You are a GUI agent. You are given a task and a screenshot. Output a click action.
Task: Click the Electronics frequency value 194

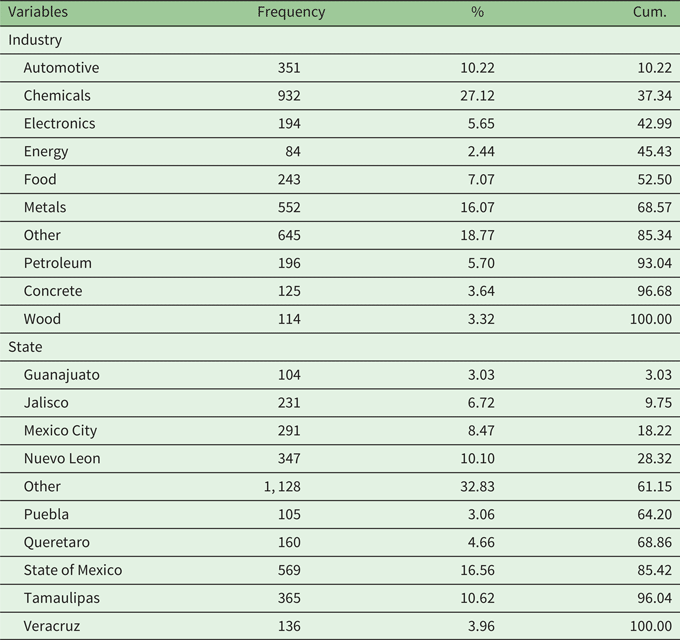pos(288,124)
